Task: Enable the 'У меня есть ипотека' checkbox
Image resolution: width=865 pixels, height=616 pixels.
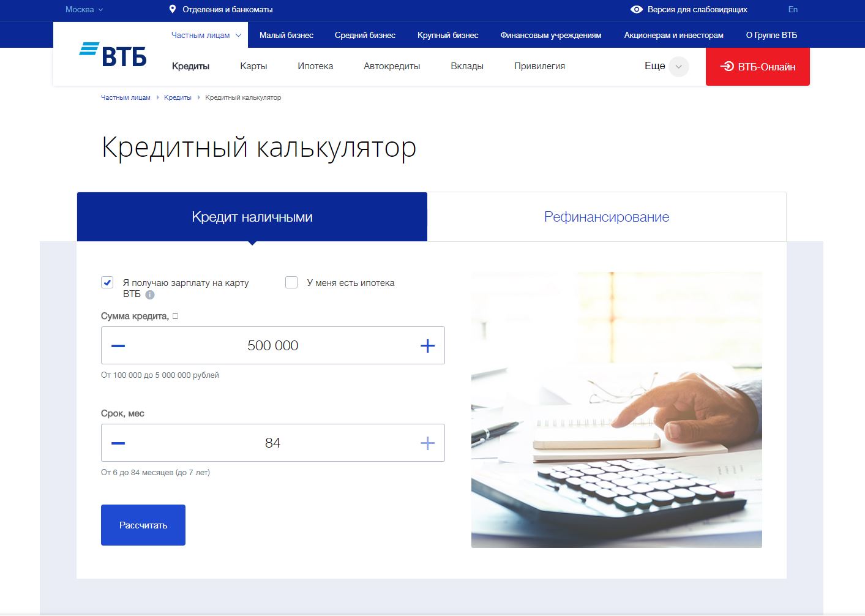Action: coord(291,282)
